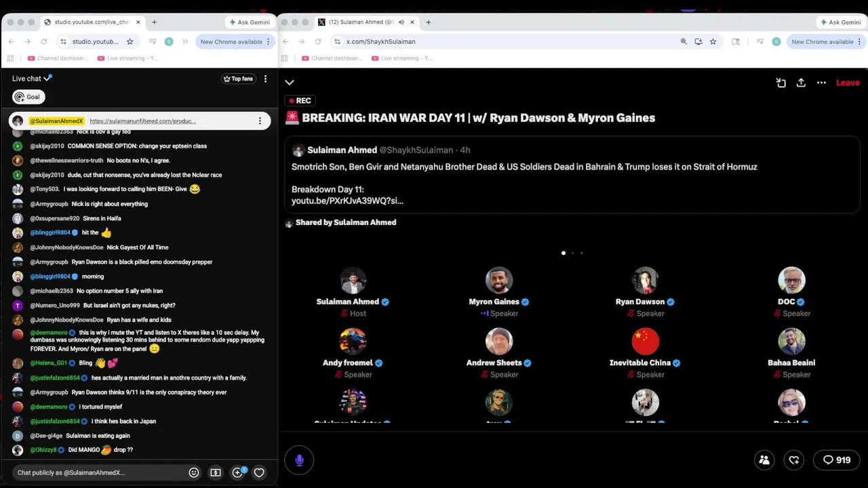Click install app icon in X address bar
This screenshot has height=488, width=868.
click(698, 41)
